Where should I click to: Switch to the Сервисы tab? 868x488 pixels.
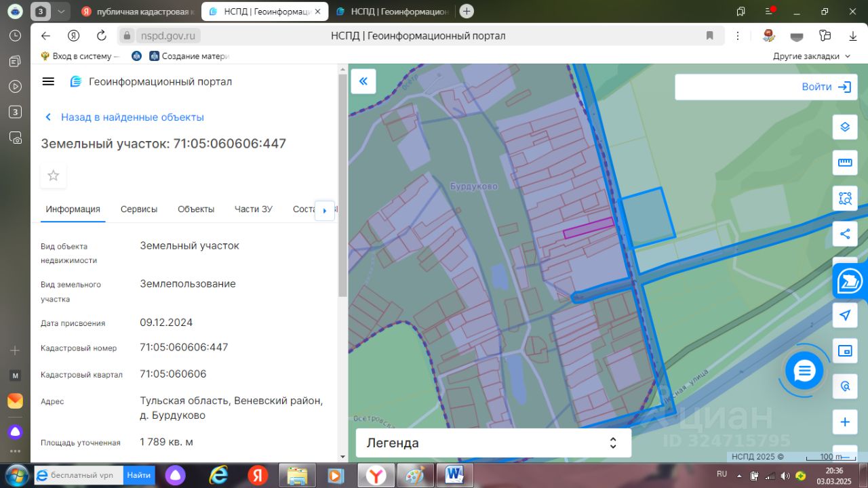point(139,209)
